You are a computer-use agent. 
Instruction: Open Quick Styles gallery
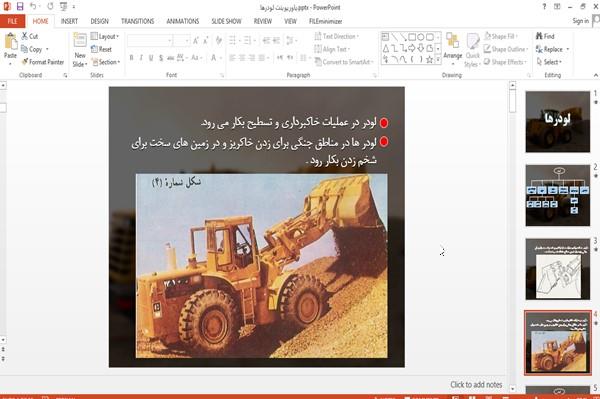[x=473, y=50]
